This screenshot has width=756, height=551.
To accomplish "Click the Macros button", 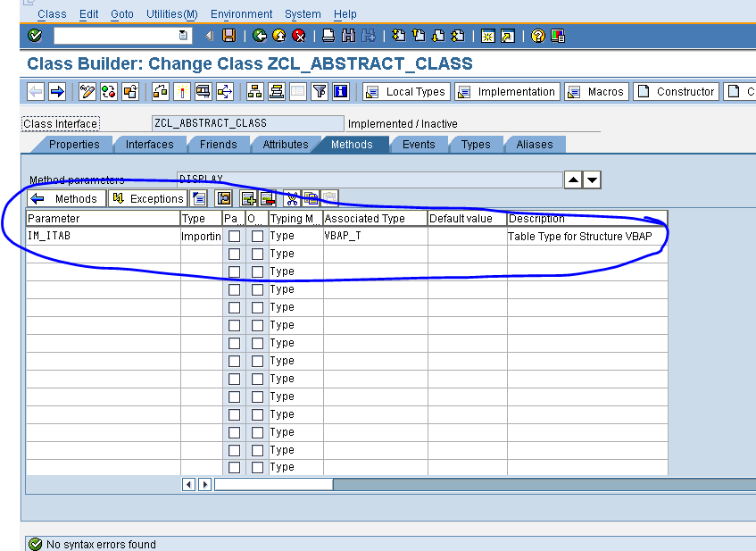I will [x=596, y=91].
